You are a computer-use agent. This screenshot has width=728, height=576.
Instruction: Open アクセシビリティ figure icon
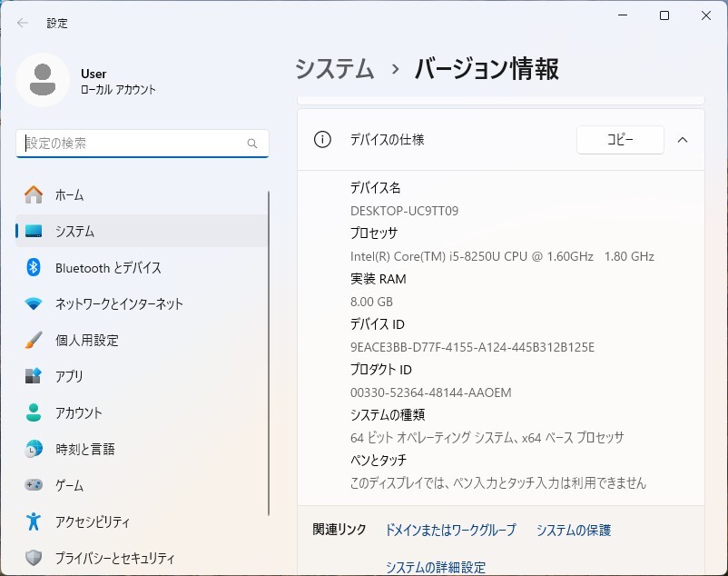[x=34, y=521]
